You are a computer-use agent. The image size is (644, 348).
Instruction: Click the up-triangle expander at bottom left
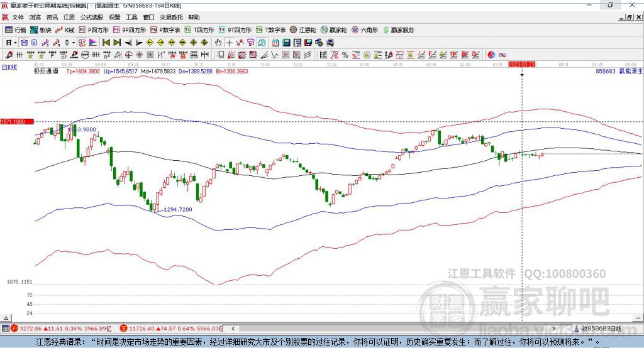pos(6,318)
